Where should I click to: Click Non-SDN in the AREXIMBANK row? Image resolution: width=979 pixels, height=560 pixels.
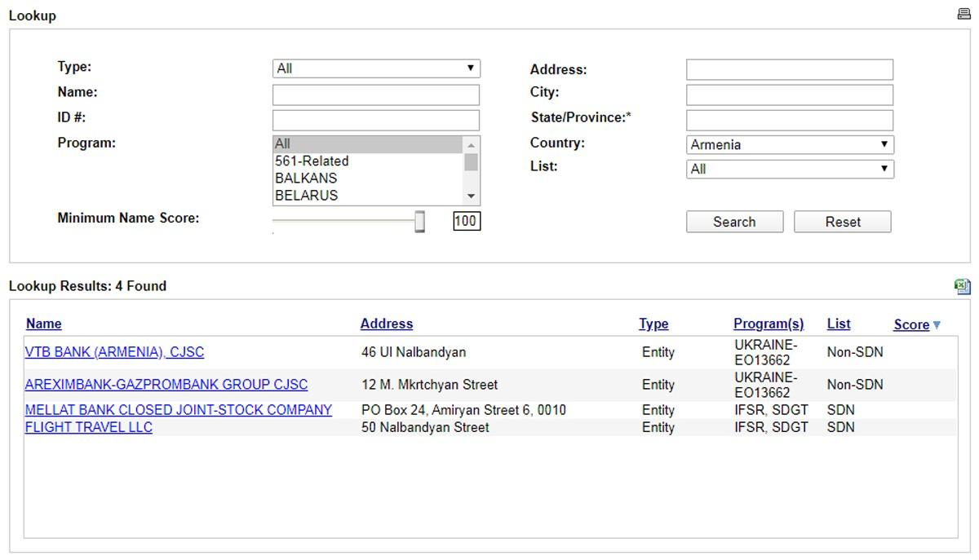855,385
